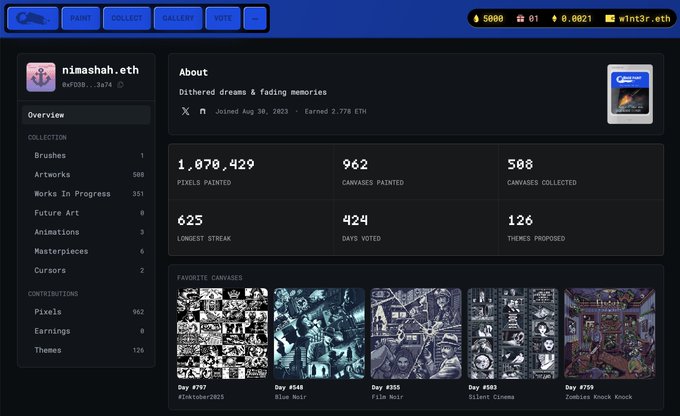Click the About heading
Screen dimensions: 680x416
tap(193, 72)
